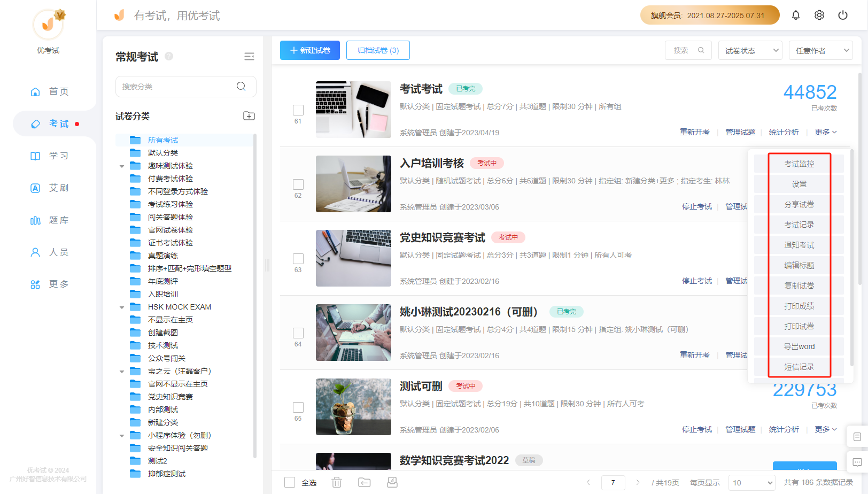Click the archive icon in footer
This screenshot has height=494, width=868.
(392, 482)
